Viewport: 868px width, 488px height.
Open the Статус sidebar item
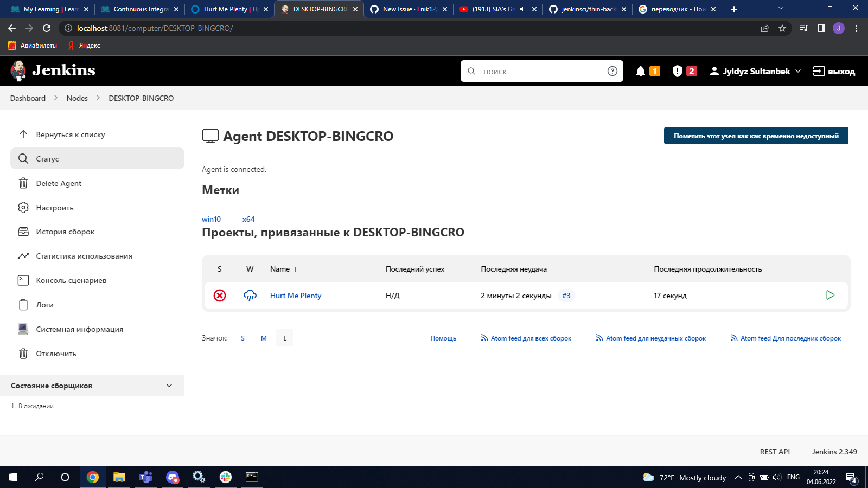click(97, 159)
